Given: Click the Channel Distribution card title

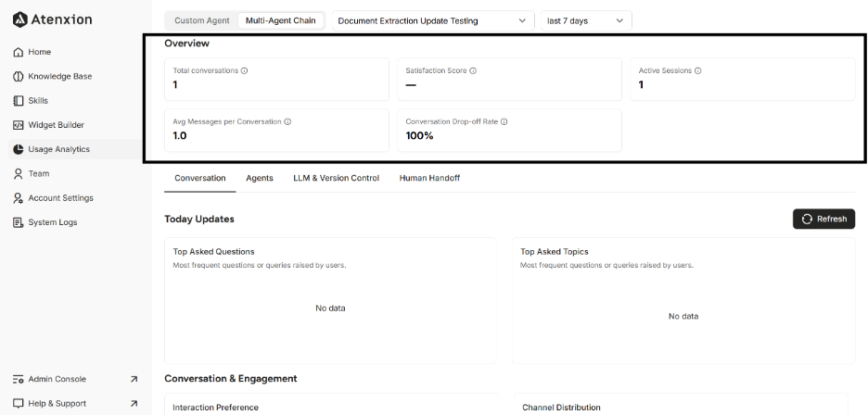Looking at the screenshot, I should (561, 408).
